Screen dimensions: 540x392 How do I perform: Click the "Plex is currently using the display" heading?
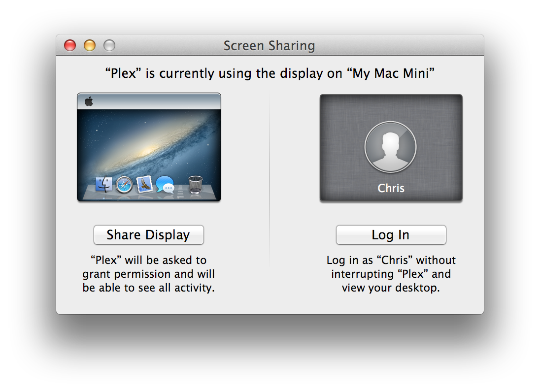270,73
